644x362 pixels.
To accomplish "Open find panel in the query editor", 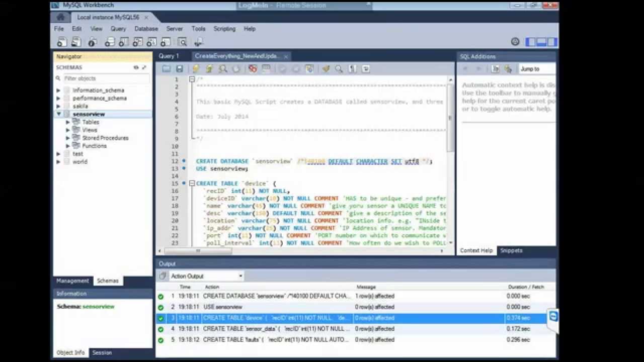I will pos(339,69).
